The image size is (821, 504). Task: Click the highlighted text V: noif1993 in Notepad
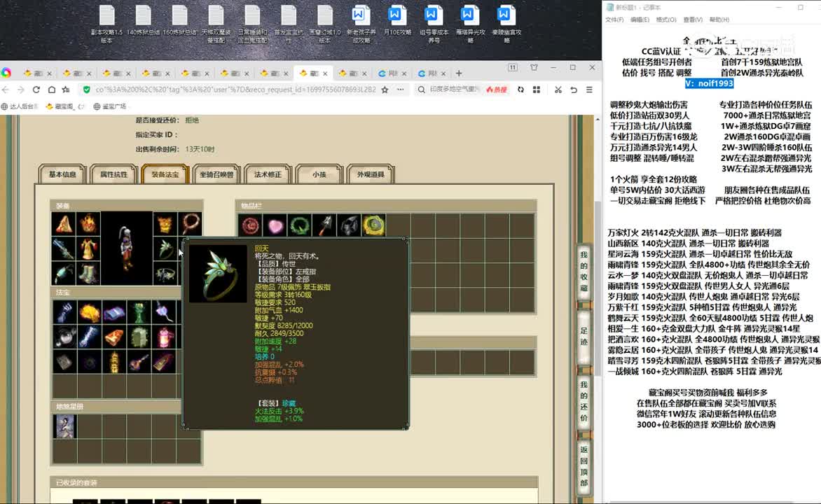click(x=709, y=83)
